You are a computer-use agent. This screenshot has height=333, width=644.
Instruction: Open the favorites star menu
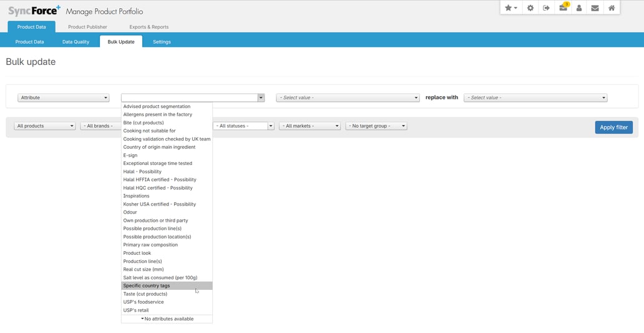tap(511, 8)
